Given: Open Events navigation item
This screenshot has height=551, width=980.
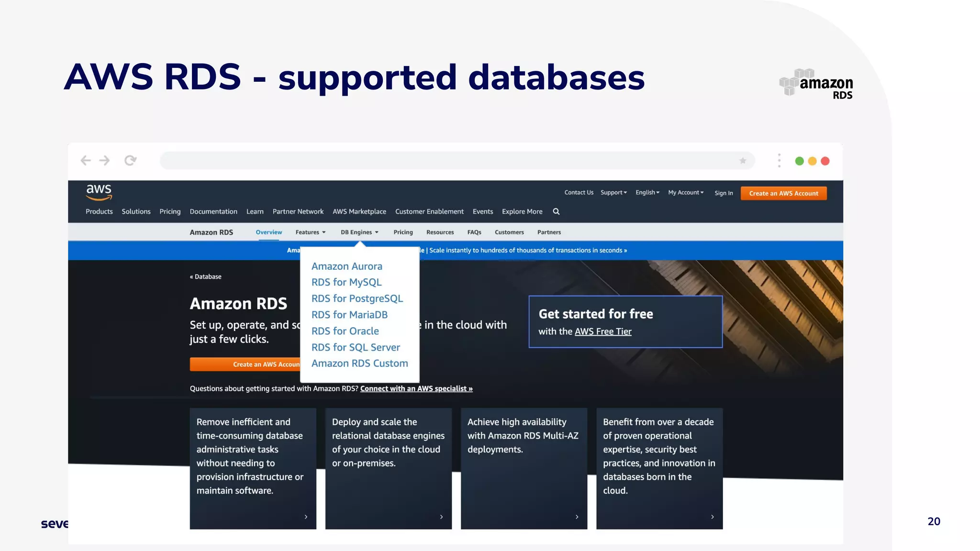Looking at the screenshot, I should pyautogui.click(x=483, y=211).
